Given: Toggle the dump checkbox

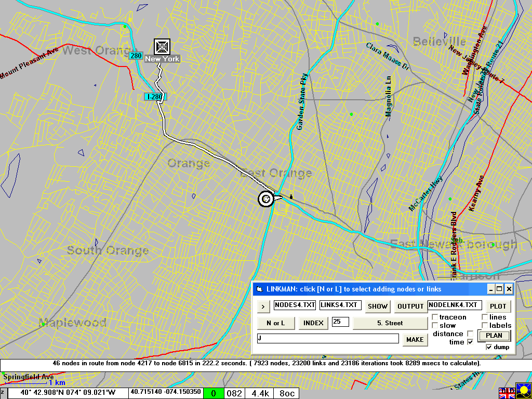Looking at the screenshot, I should pyautogui.click(x=489, y=347).
